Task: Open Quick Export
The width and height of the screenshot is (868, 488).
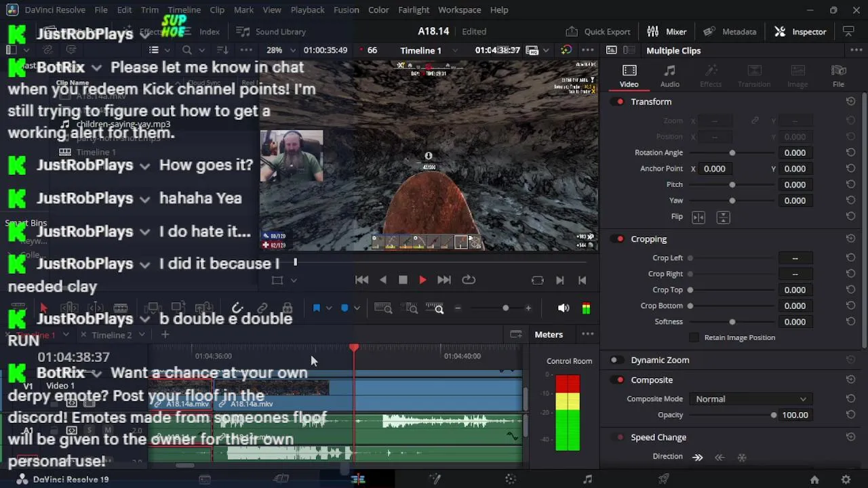Action: [x=598, y=31]
